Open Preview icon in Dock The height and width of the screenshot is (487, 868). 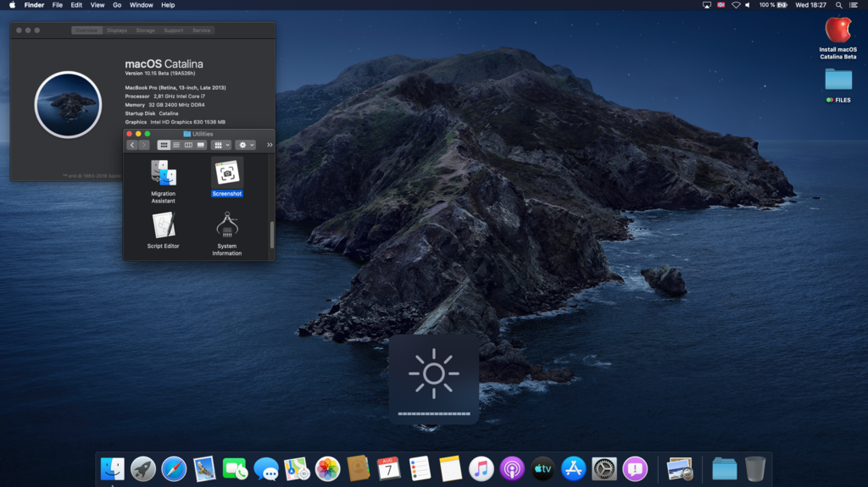pos(679,469)
